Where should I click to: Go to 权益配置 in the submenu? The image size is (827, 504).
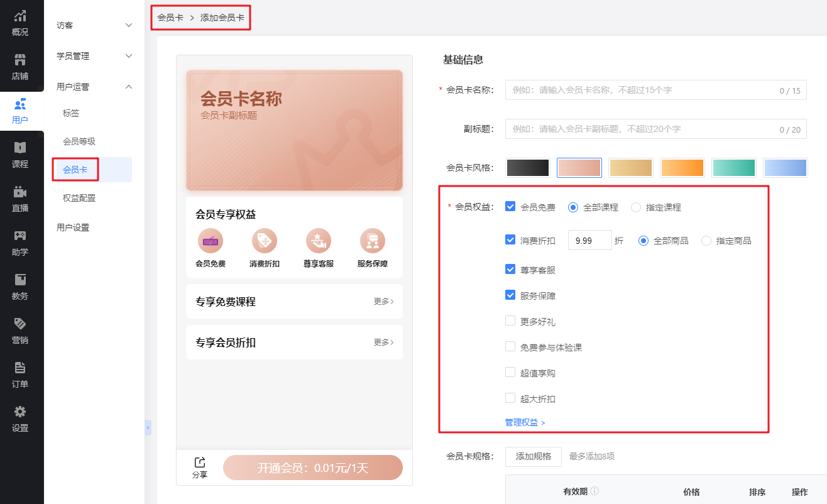click(x=79, y=198)
